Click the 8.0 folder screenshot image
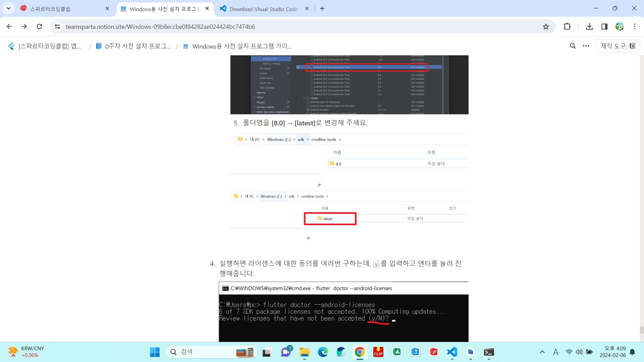644x362 pixels. [349, 160]
